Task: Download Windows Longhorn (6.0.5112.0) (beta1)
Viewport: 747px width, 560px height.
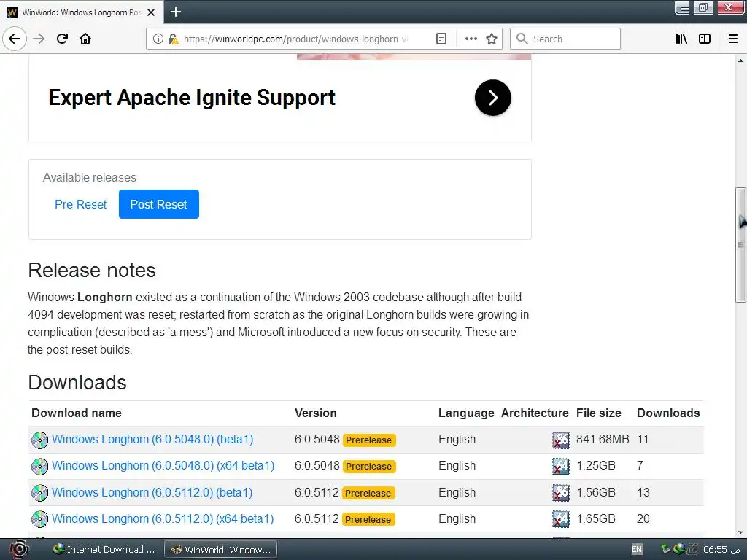Action: click(152, 492)
